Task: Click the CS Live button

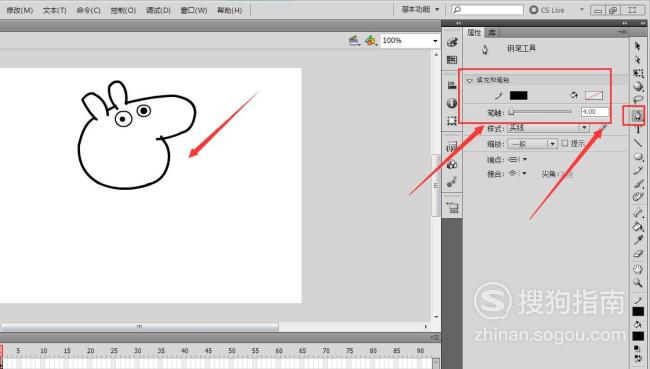Action: coord(547,10)
